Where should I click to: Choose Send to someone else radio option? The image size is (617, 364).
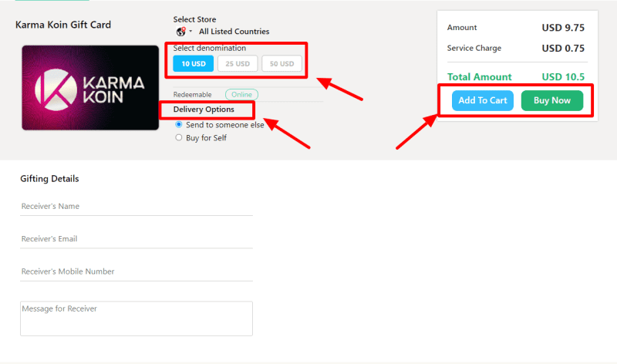point(179,124)
